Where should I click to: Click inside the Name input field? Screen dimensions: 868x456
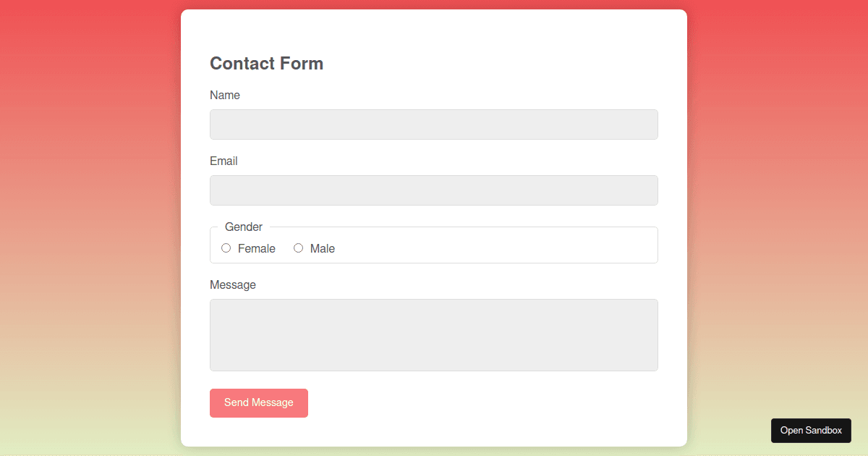433,124
